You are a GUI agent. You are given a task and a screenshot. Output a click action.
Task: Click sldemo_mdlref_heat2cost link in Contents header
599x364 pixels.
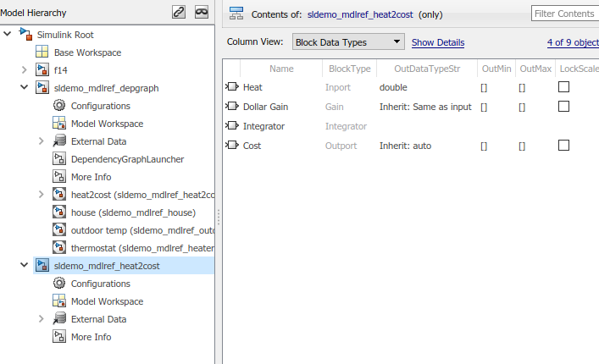pos(360,14)
